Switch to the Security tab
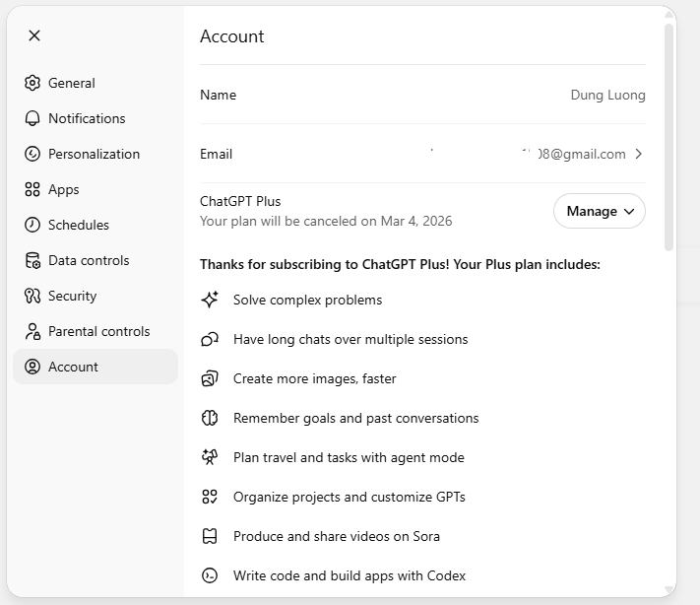700x605 pixels. [x=95, y=296]
